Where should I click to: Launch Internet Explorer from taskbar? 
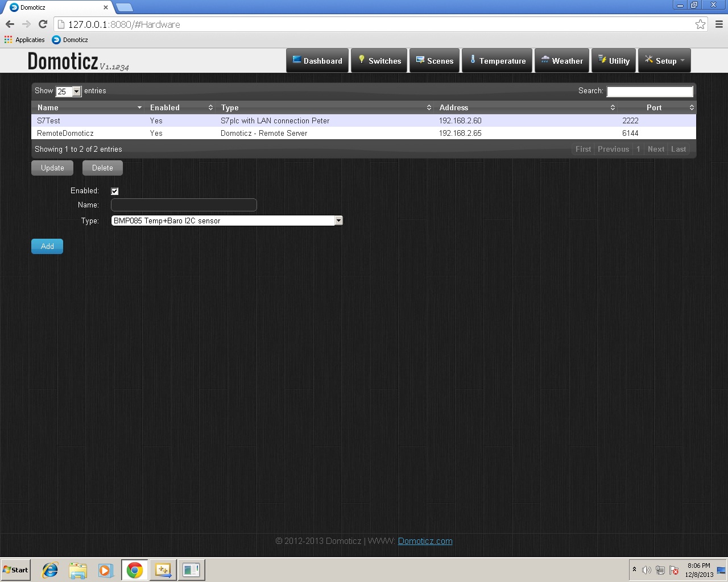tap(50, 570)
